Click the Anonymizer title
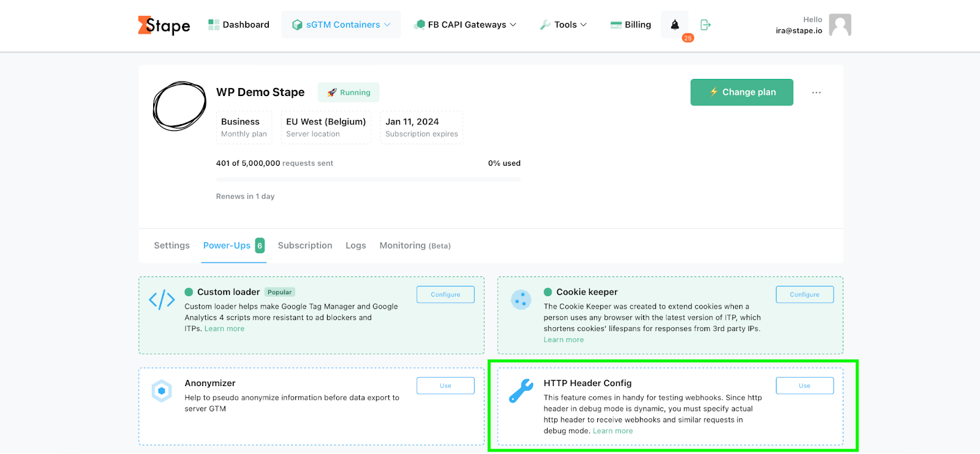980x454 pixels. [210, 383]
